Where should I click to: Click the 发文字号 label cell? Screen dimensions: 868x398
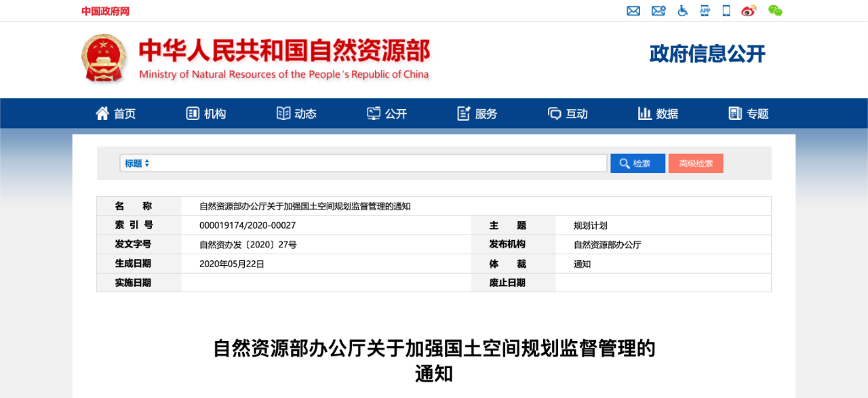139,245
